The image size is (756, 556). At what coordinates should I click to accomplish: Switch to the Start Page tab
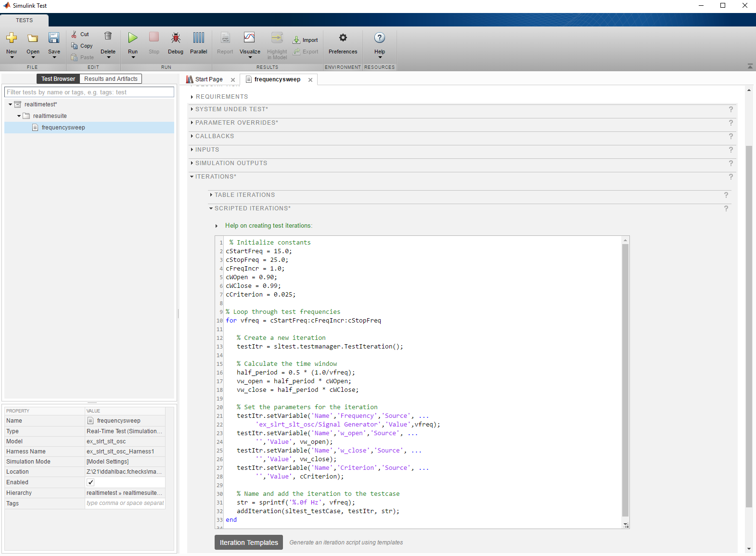pos(208,79)
